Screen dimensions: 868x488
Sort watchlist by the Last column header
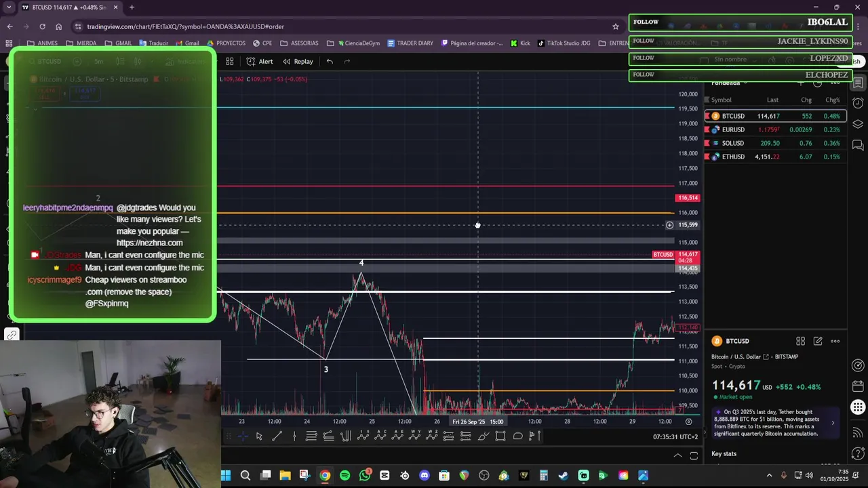click(x=772, y=100)
